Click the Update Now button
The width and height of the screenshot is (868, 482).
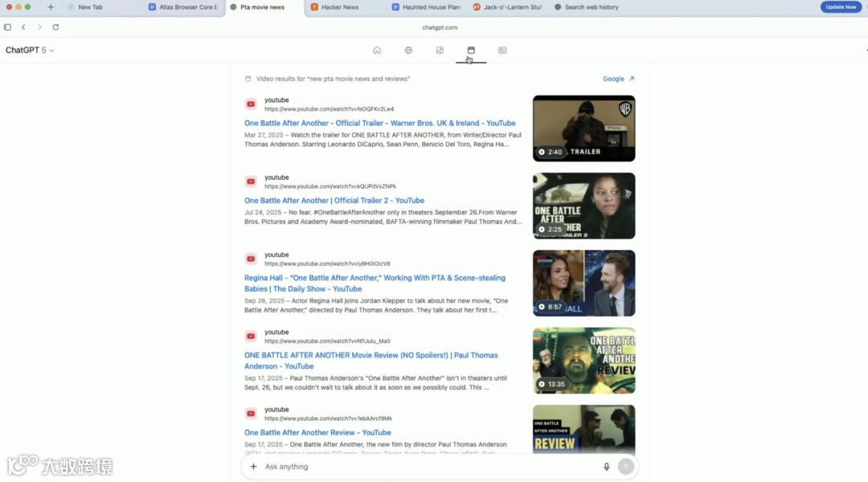(841, 7)
